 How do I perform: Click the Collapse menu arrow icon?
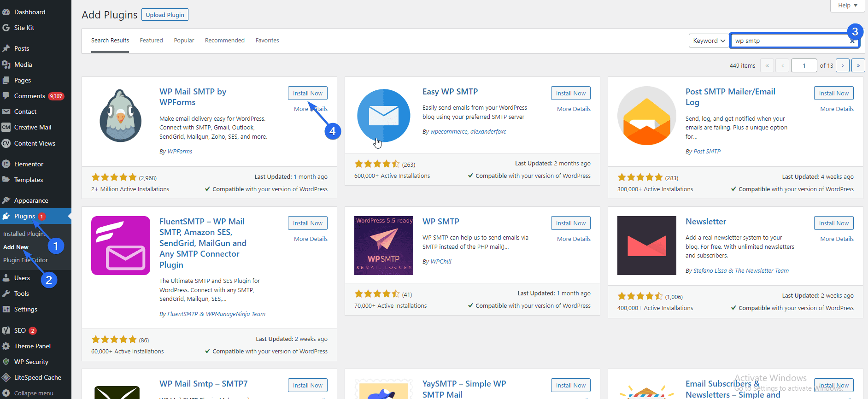pyautogui.click(x=6, y=393)
